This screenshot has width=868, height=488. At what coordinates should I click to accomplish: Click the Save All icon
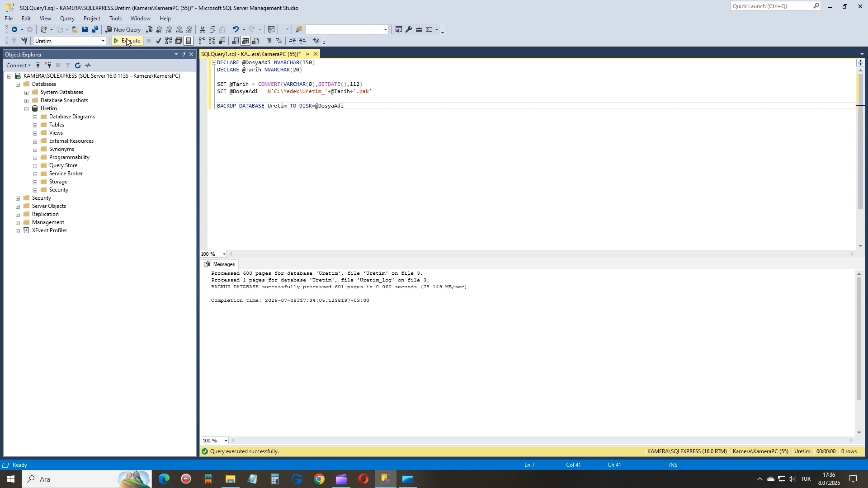click(95, 29)
